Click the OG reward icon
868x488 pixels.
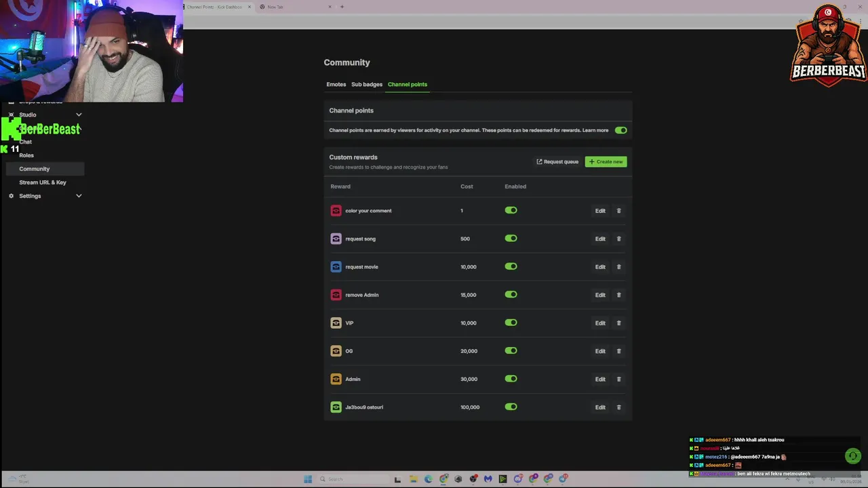336,351
